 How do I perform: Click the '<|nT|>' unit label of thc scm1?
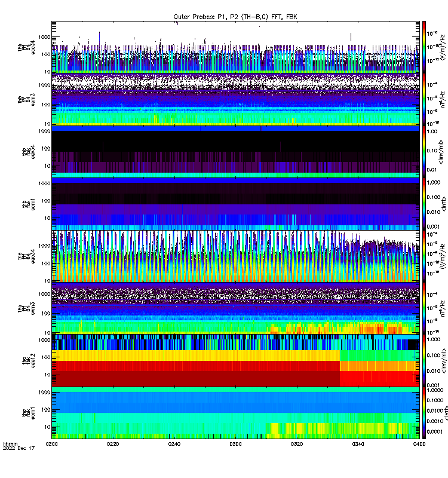point(446,413)
